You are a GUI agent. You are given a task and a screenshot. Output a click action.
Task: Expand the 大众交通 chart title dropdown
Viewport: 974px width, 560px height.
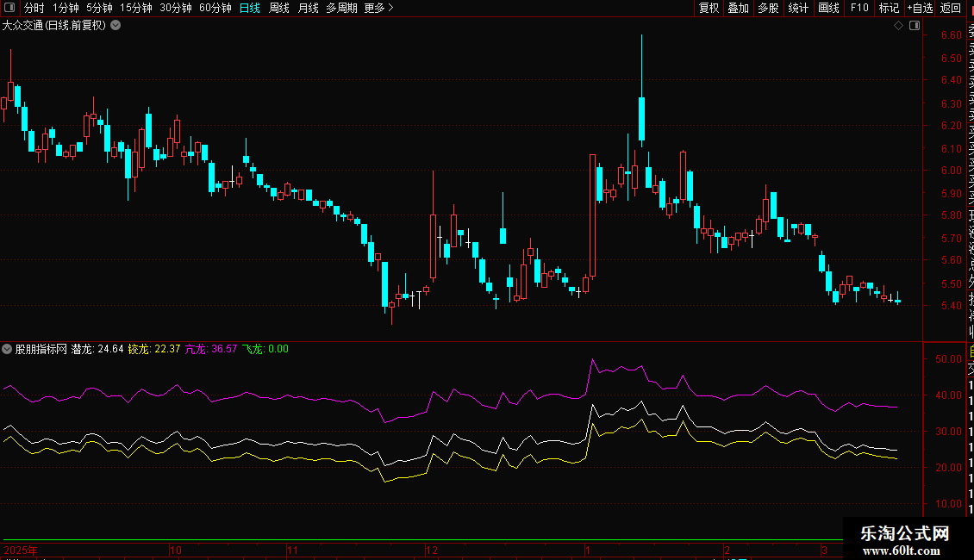pos(116,26)
